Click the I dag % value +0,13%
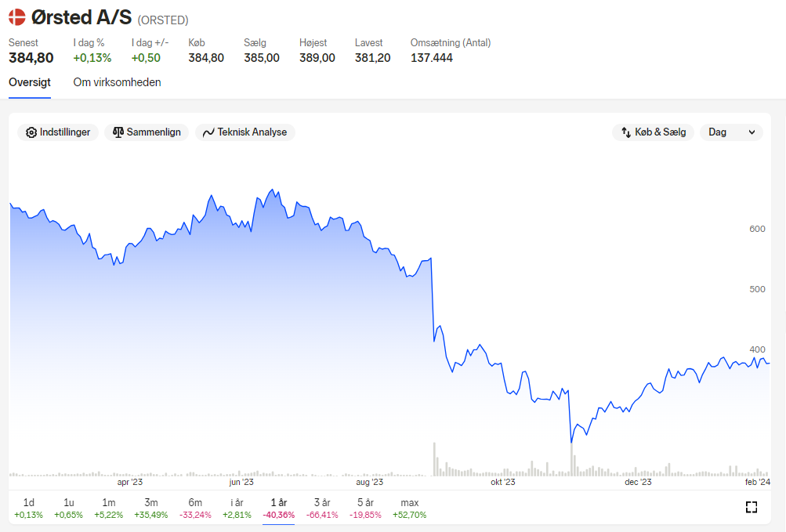Image resolution: width=786 pixels, height=532 pixels. click(92, 58)
